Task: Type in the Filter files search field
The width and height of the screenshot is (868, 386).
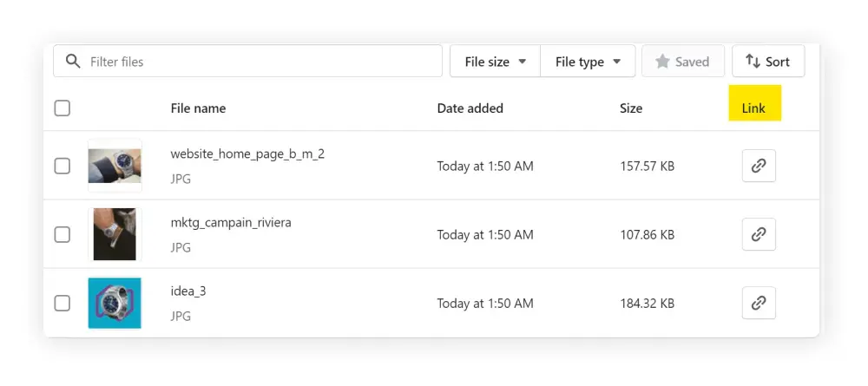Action: coord(260,62)
